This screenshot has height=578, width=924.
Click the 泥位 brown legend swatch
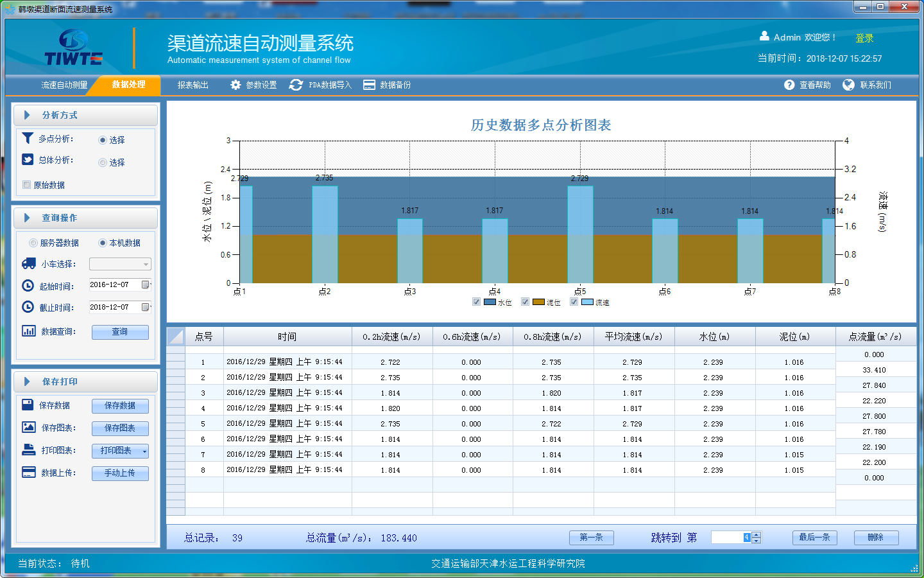pos(538,302)
